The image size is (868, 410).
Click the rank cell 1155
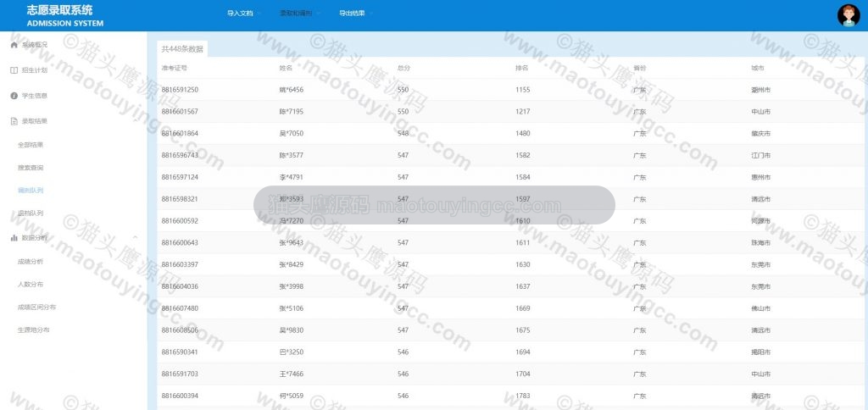point(522,90)
